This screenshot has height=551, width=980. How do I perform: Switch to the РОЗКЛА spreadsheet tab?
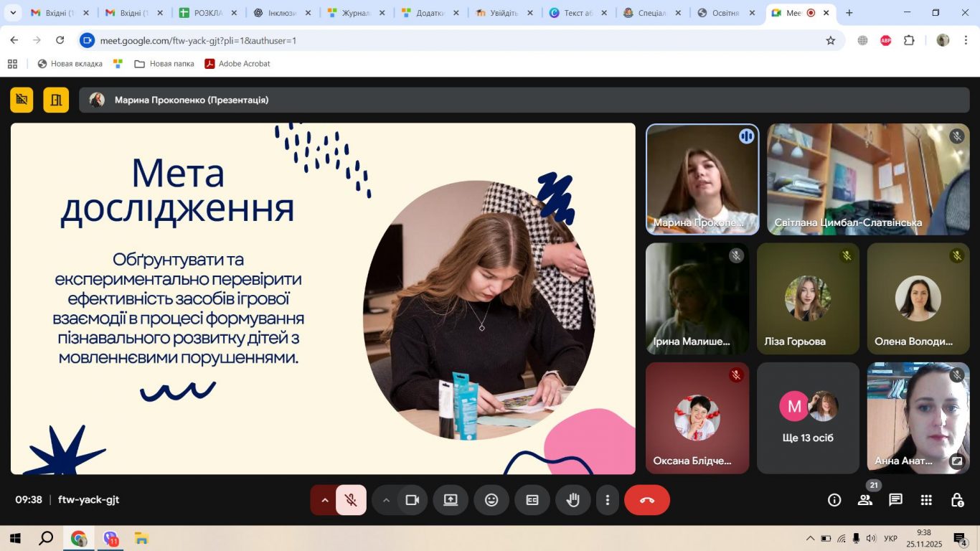pos(207,13)
